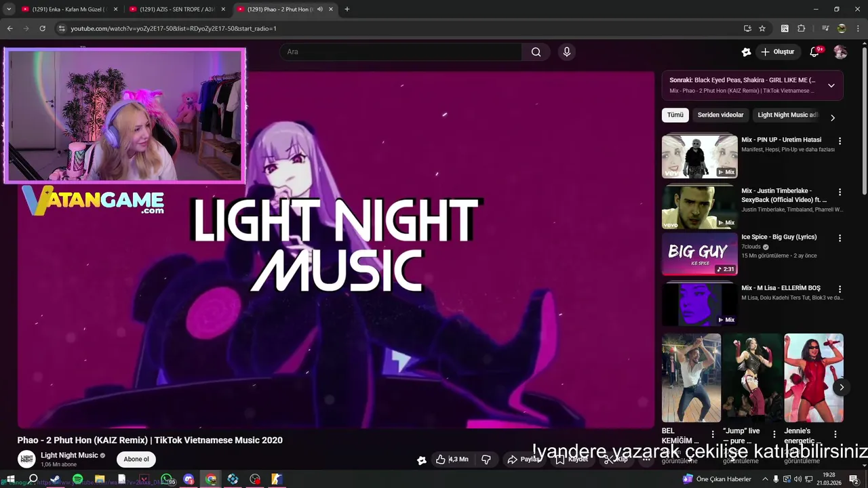Open Steam from the taskbar
Screen dimensions: 868x488
click(x=55, y=479)
